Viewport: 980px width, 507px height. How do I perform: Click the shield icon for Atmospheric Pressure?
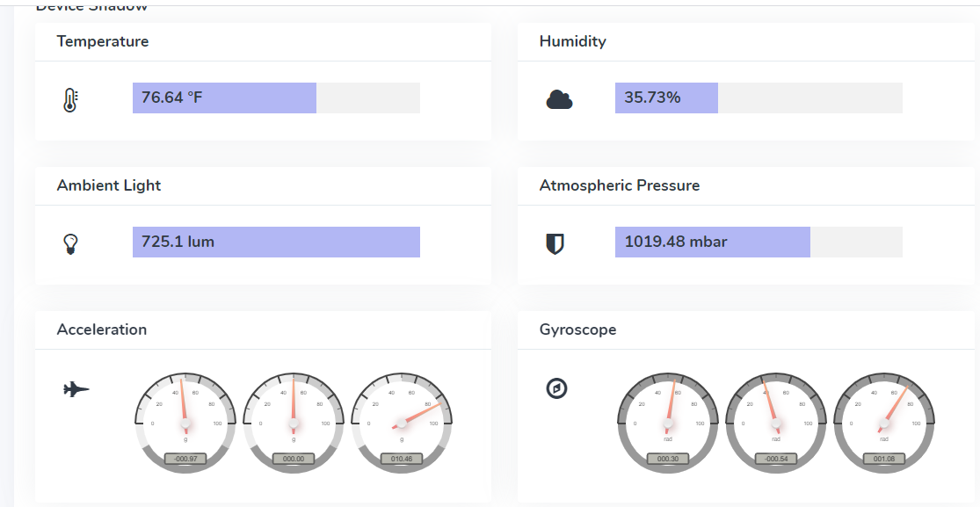coord(555,243)
